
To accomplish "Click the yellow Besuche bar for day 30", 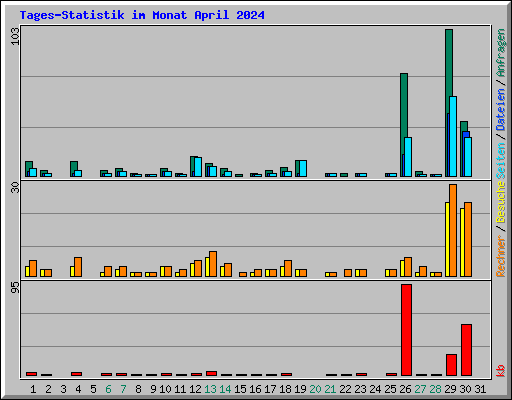I will pyautogui.click(x=462, y=242).
